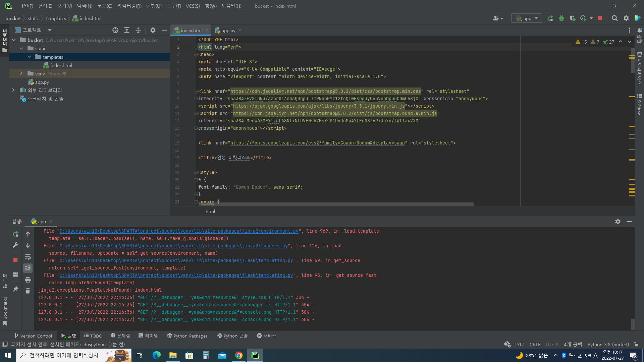Toggle scroll-to-end in the Run console
This screenshot has width=644, height=362.
pos(28,268)
